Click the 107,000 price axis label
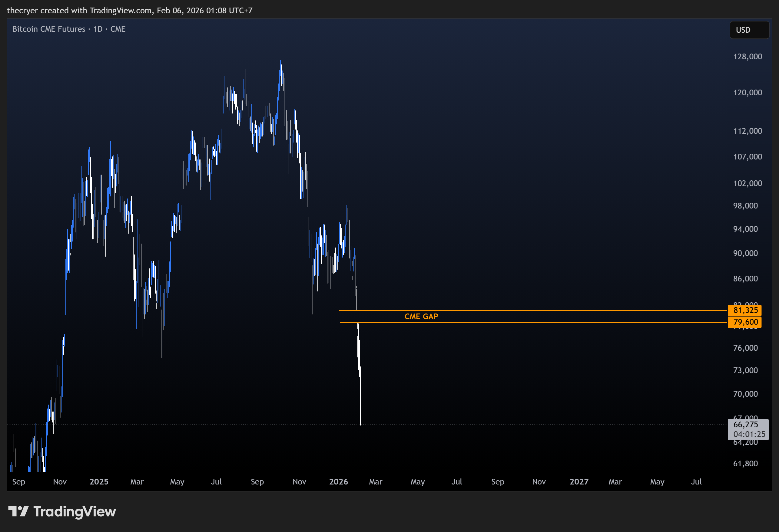 click(748, 157)
